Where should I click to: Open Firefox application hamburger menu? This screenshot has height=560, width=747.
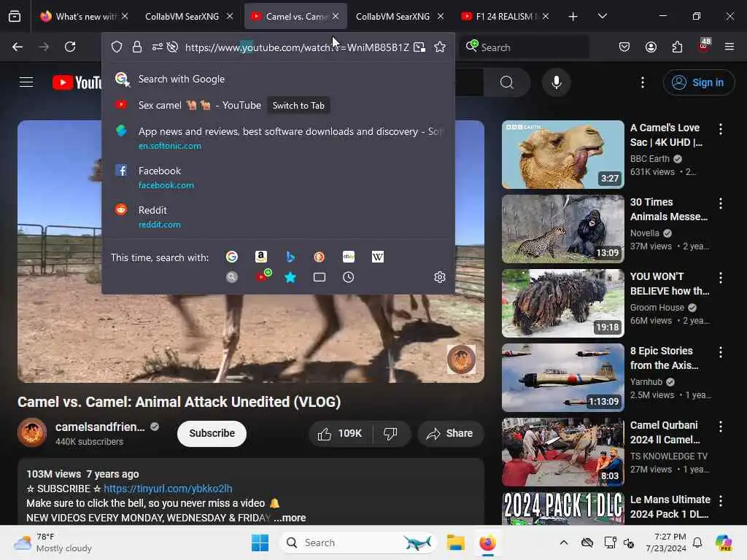(x=729, y=47)
